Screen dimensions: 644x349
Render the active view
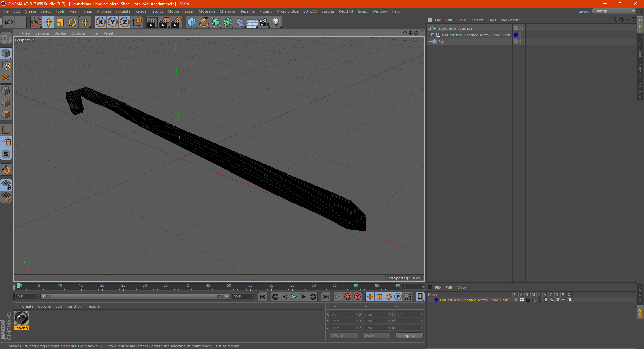click(x=152, y=22)
